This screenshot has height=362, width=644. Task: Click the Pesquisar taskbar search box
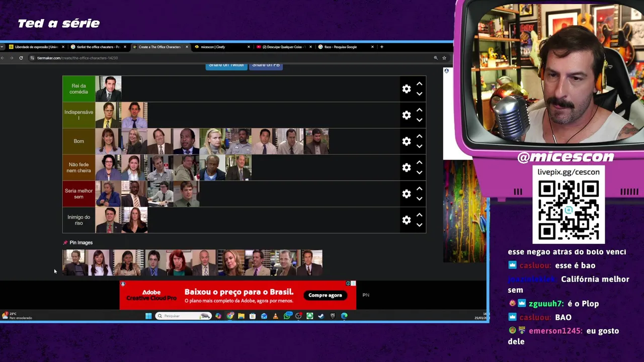[x=183, y=316]
